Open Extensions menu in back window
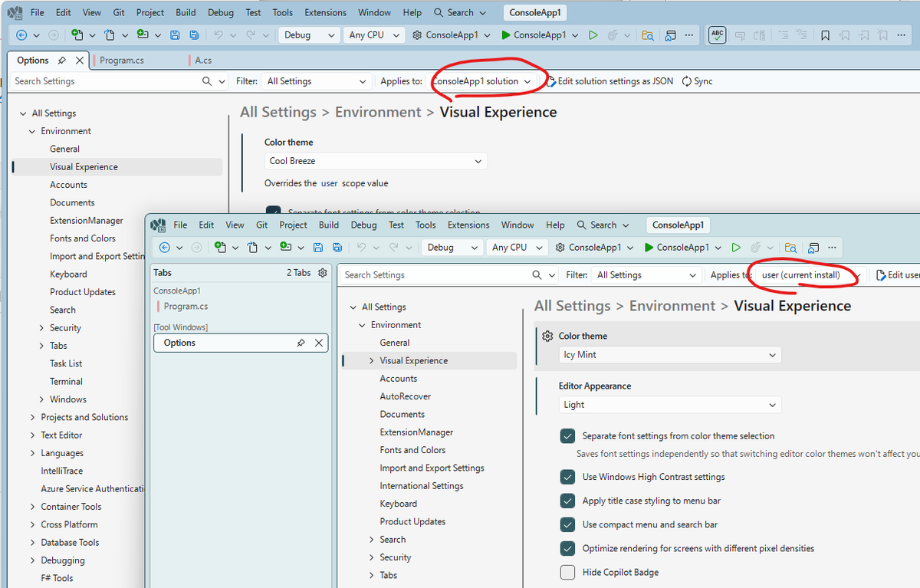920x588 pixels. click(325, 12)
